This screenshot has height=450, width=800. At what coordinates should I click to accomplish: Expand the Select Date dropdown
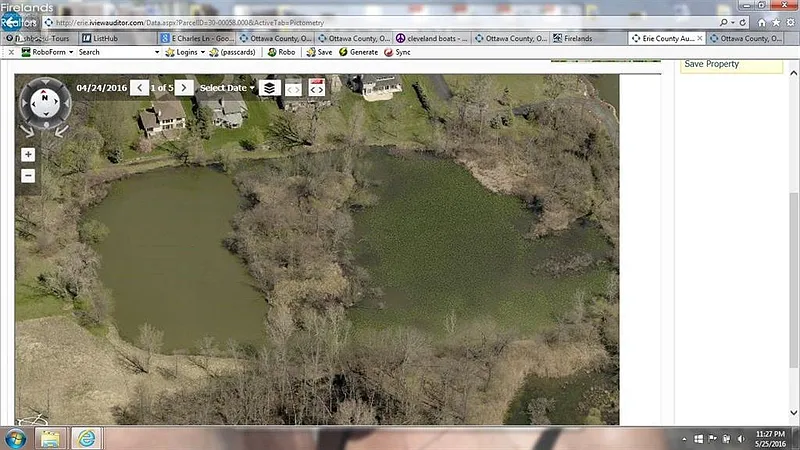226,88
